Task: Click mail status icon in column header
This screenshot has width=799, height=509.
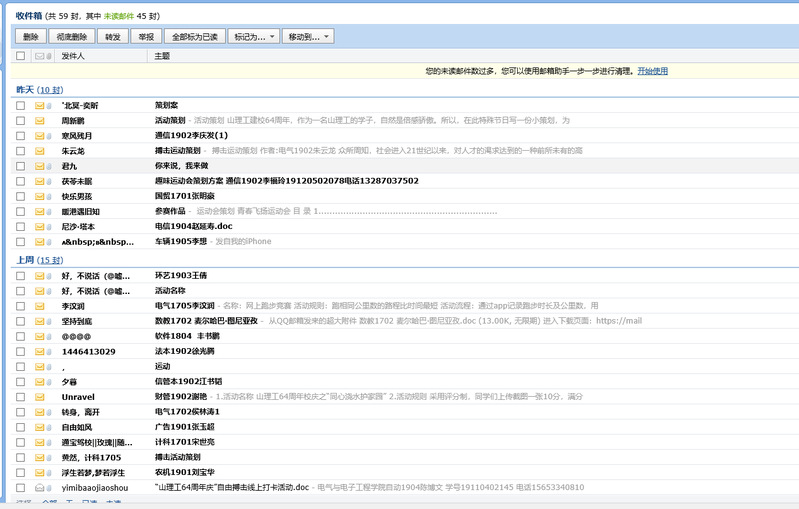Action: tap(40, 56)
